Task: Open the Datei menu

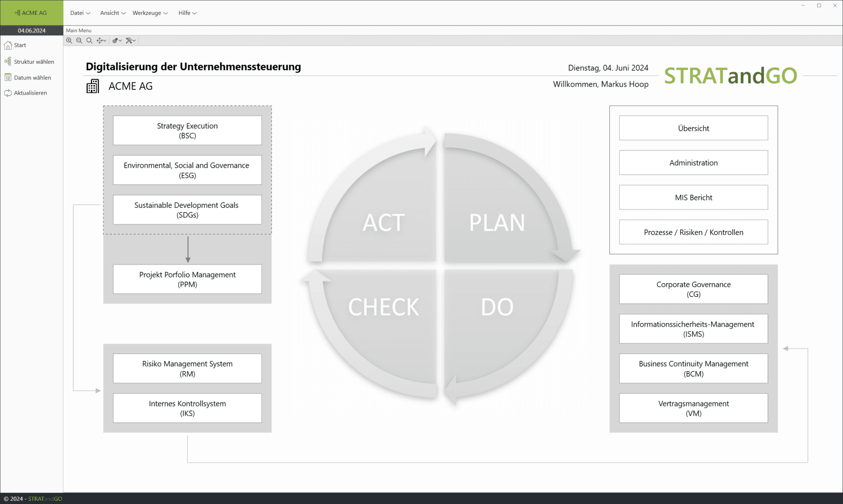Action: [x=80, y=13]
